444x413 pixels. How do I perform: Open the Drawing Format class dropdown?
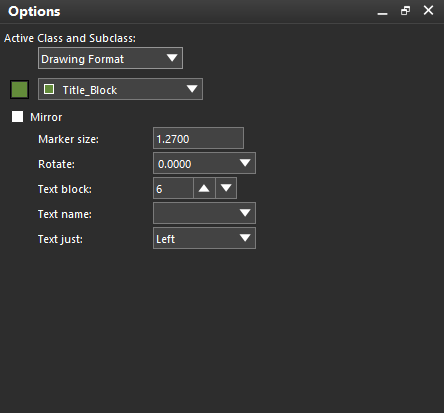(x=110, y=58)
